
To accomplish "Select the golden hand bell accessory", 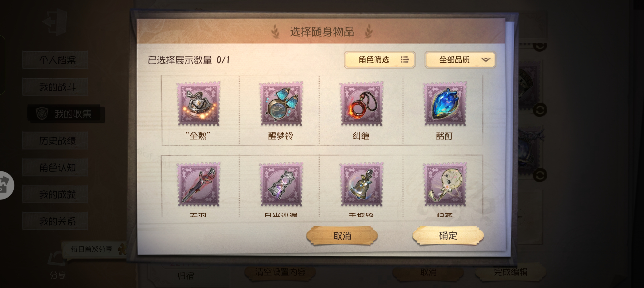I will [361, 184].
